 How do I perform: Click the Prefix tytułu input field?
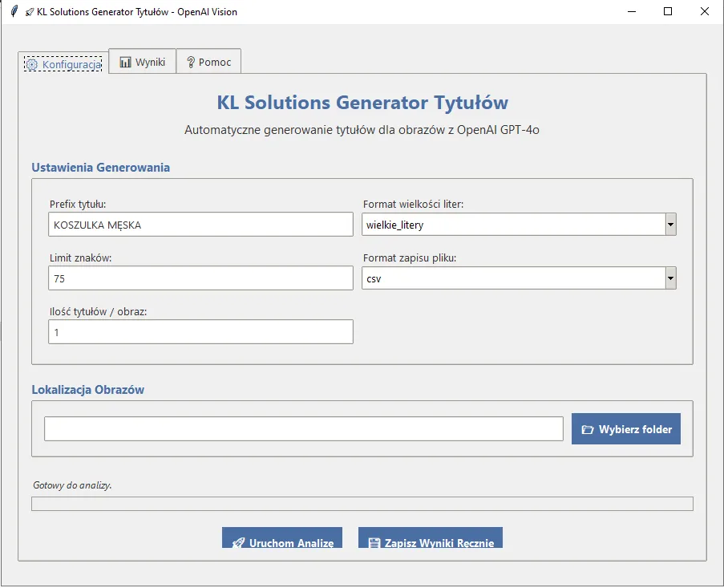[x=201, y=225]
